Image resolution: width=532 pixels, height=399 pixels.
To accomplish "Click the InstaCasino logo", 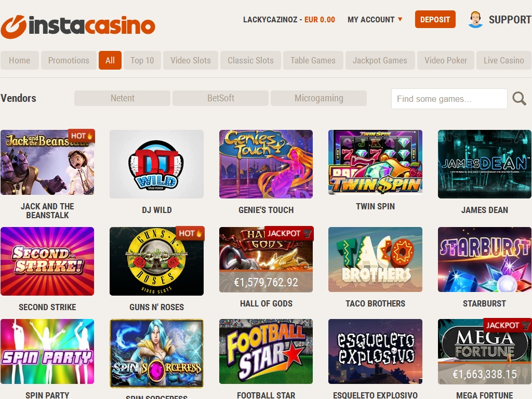I will pos(78,26).
